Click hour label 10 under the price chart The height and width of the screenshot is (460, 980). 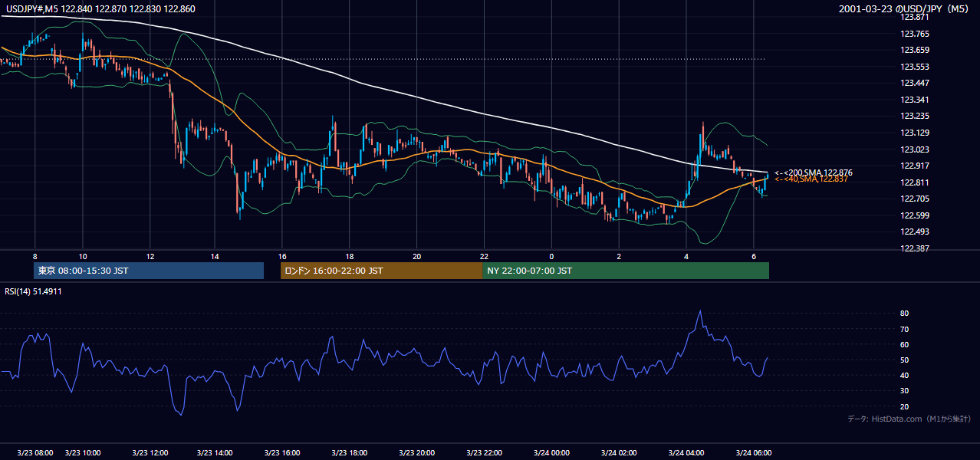tap(83, 257)
